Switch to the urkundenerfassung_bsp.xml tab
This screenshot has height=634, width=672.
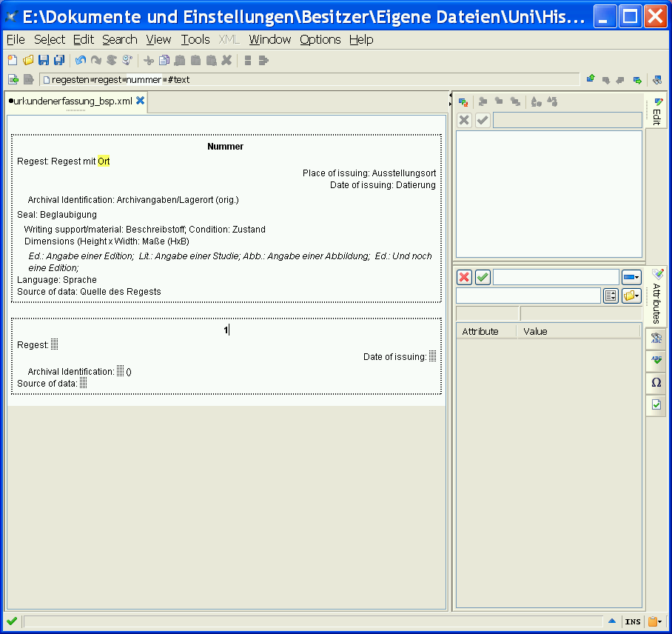pos(73,101)
